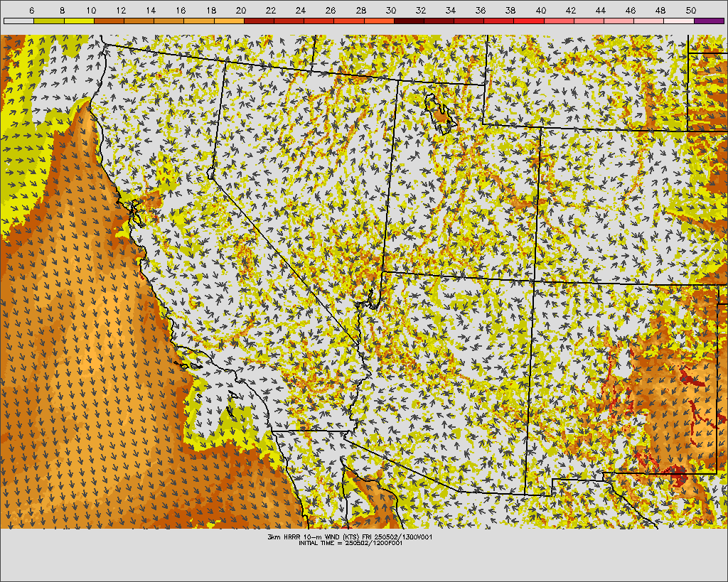728x582 pixels.
Task: Pick the legend swatch between 28 and 30
Action: pos(379,21)
